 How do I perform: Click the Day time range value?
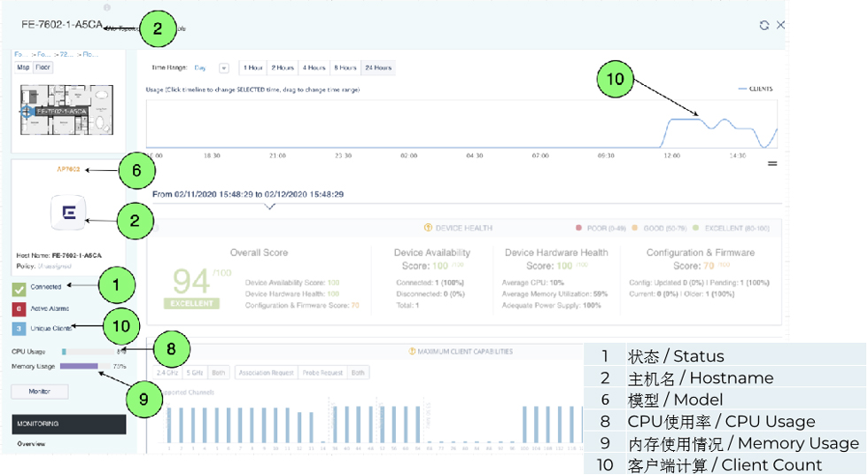[x=200, y=68]
